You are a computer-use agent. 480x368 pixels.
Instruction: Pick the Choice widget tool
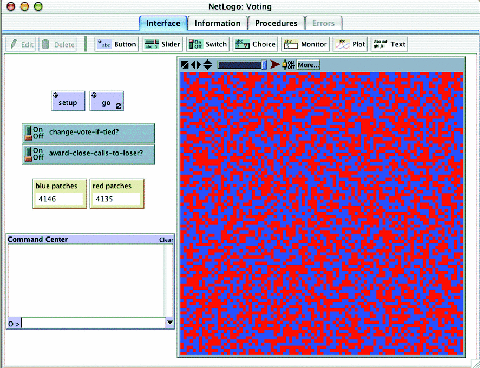(x=255, y=44)
